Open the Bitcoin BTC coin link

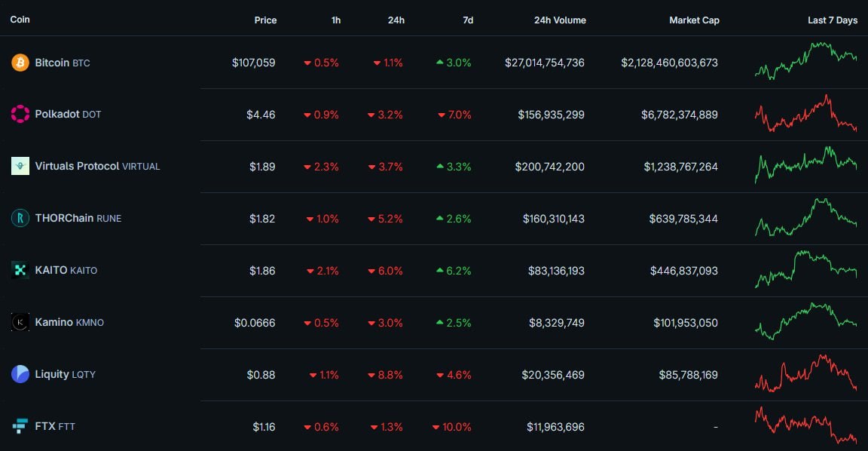[x=62, y=63]
